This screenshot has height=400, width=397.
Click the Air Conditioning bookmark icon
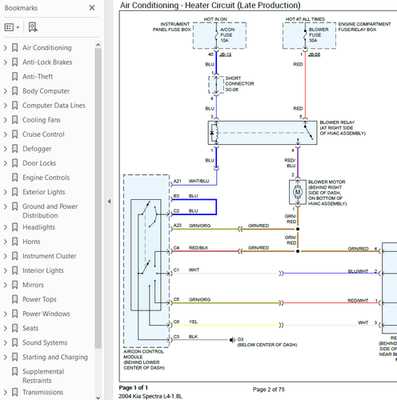pyautogui.click(x=15, y=48)
